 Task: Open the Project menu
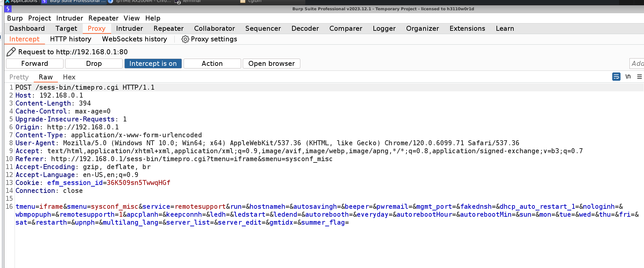click(x=40, y=18)
